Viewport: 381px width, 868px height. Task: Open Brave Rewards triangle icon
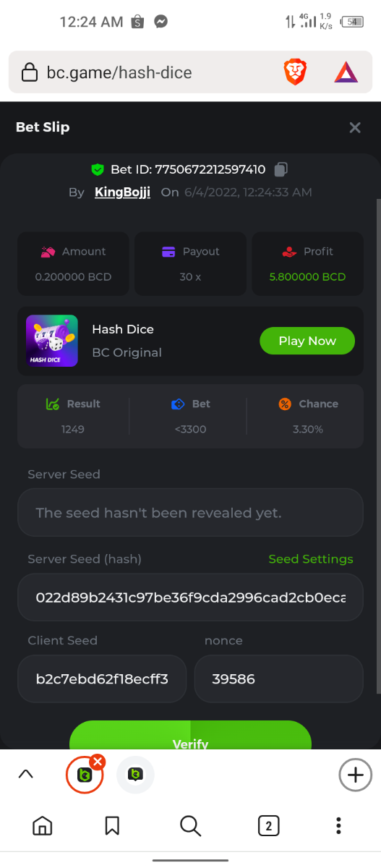click(346, 72)
